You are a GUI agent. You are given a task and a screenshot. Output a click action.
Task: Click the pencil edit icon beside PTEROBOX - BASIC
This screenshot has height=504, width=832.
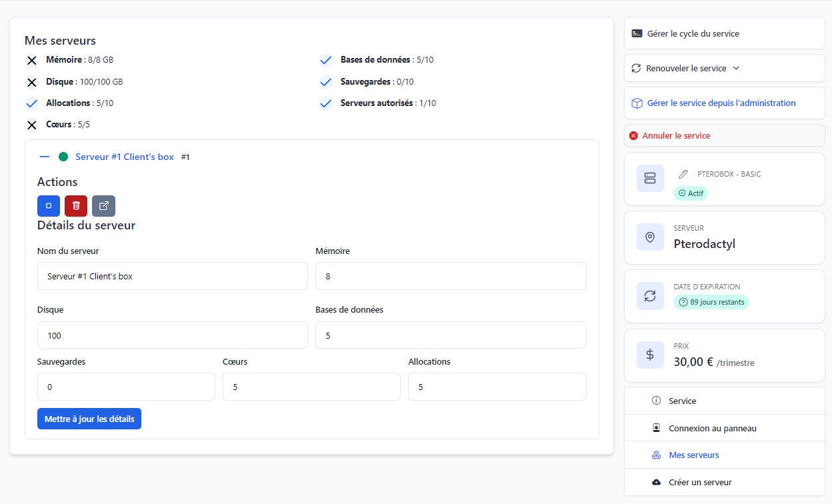683,174
